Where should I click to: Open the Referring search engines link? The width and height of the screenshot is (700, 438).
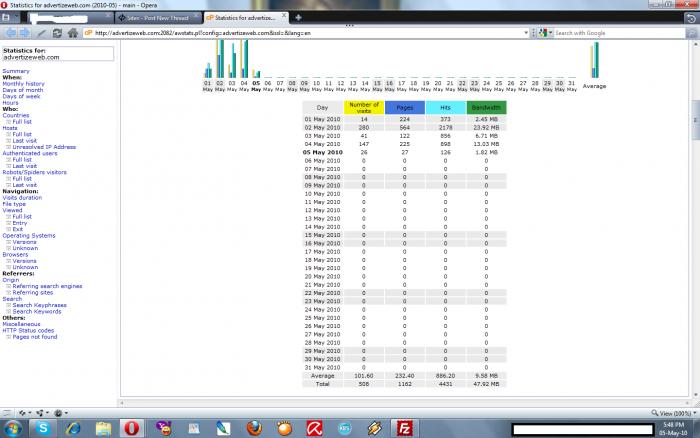coord(46,286)
